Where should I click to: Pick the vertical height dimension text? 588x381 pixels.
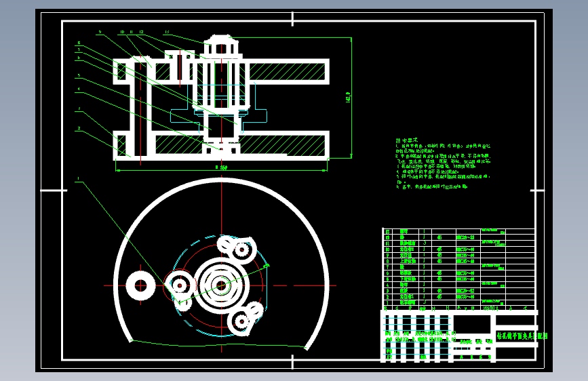click(x=348, y=98)
